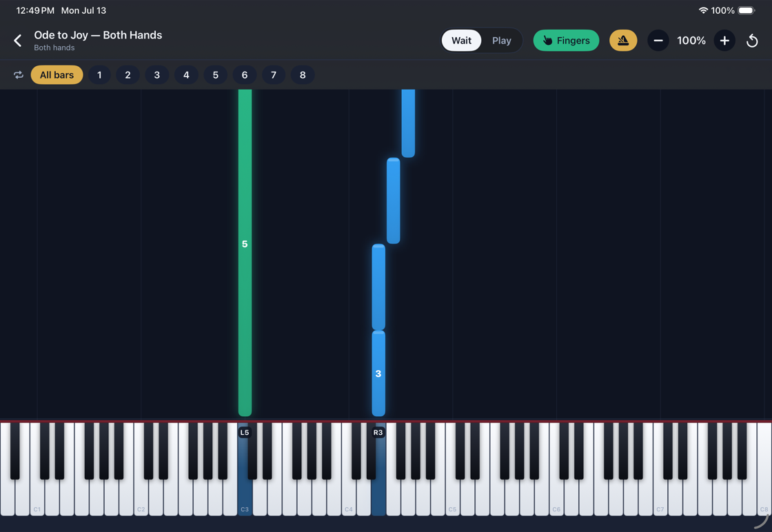
Task: Increase speed with the plus button
Action: [x=724, y=41]
